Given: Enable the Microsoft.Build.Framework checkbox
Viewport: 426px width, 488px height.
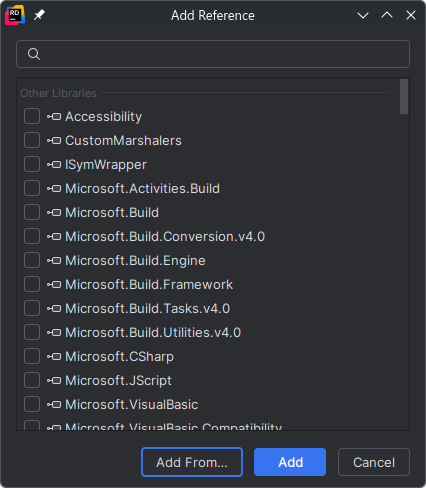Looking at the screenshot, I should pos(32,284).
